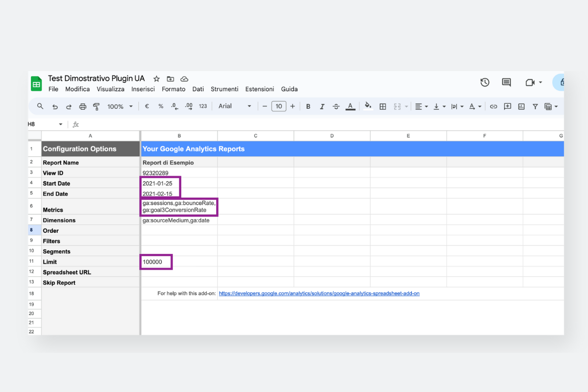
Task: Click the merge cells icon
Action: (397, 106)
